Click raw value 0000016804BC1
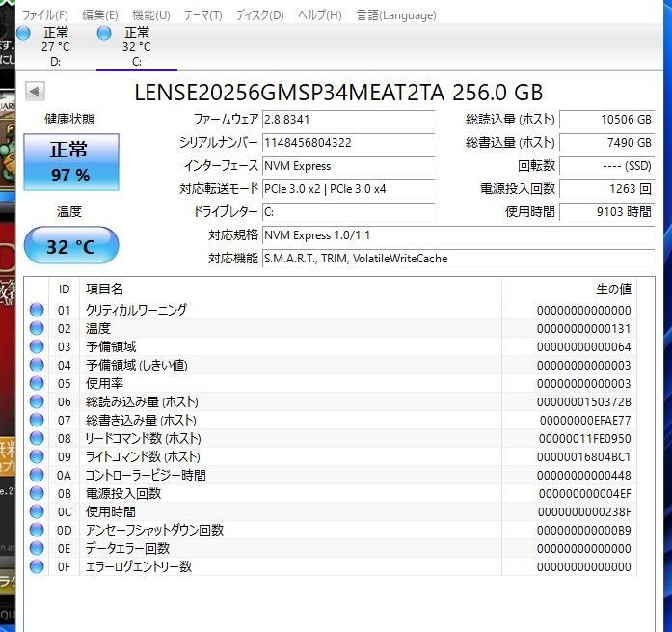Viewport: 672px width, 632px height. 583,457
